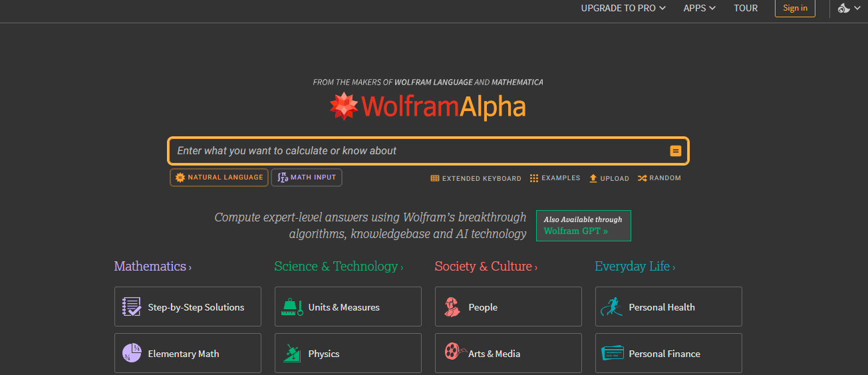Click the Random query label
This screenshot has width=868, height=375.
pyautogui.click(x=665, y=178)
